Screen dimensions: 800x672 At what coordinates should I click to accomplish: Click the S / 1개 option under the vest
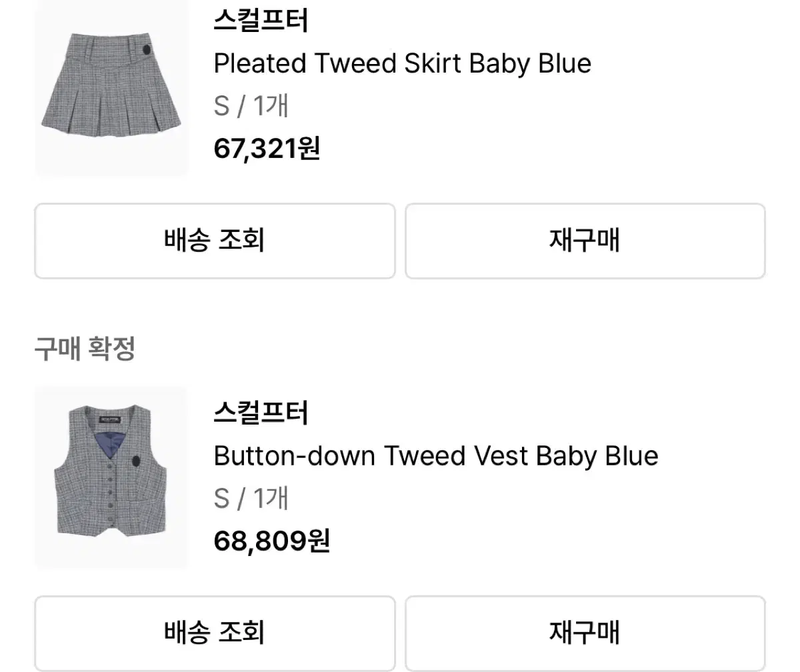(x=250, y=498)
